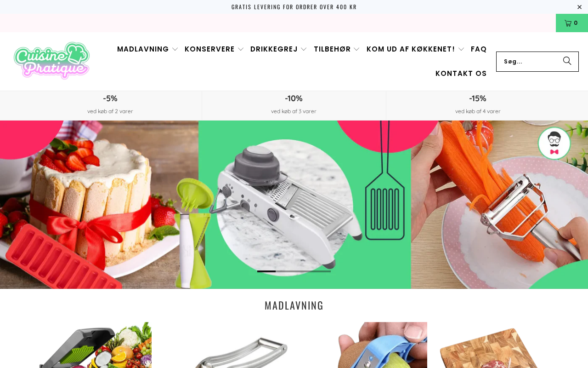Select the last slideshow progress indicator

pos(322,271)
